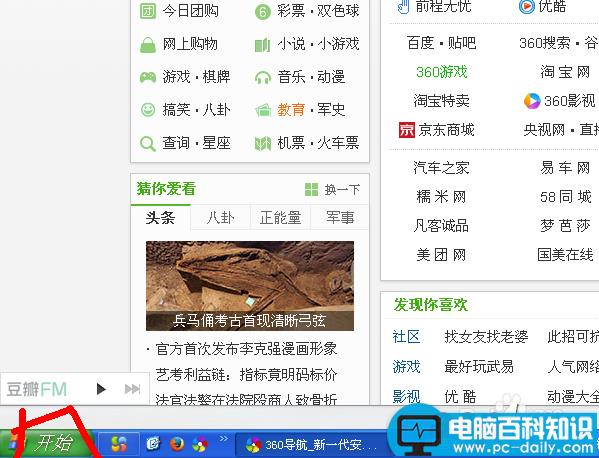Click the 京东 red logo icon

[406, 130]
